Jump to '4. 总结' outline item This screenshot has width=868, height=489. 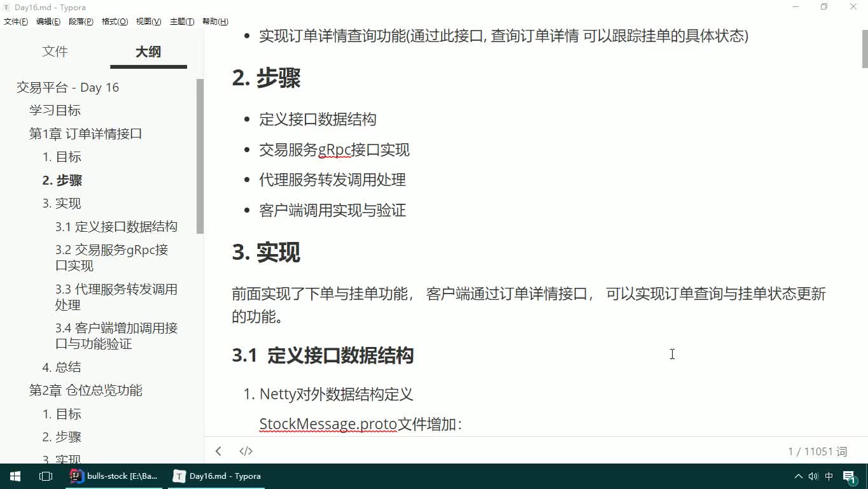(x=62, y=367)
